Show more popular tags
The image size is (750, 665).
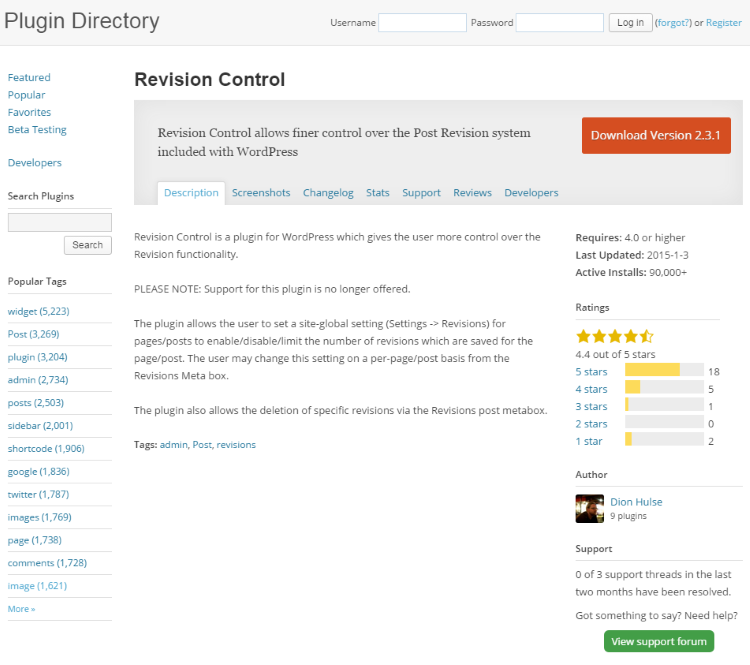click(22, 609)
